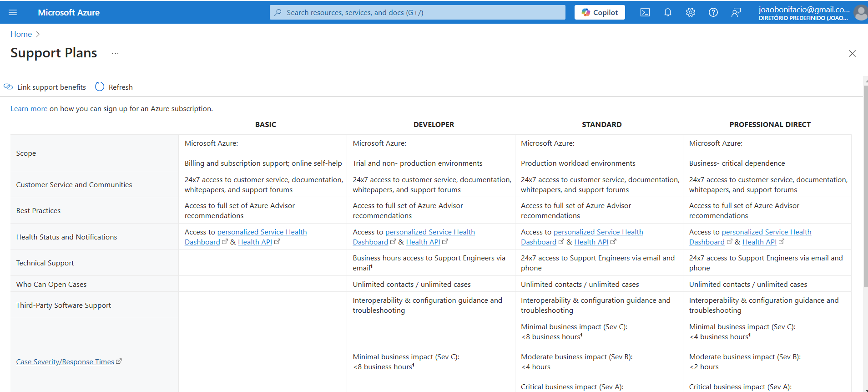
Task: Open the ellipsis menu beside Support Plans
Action: click(116, 53)
